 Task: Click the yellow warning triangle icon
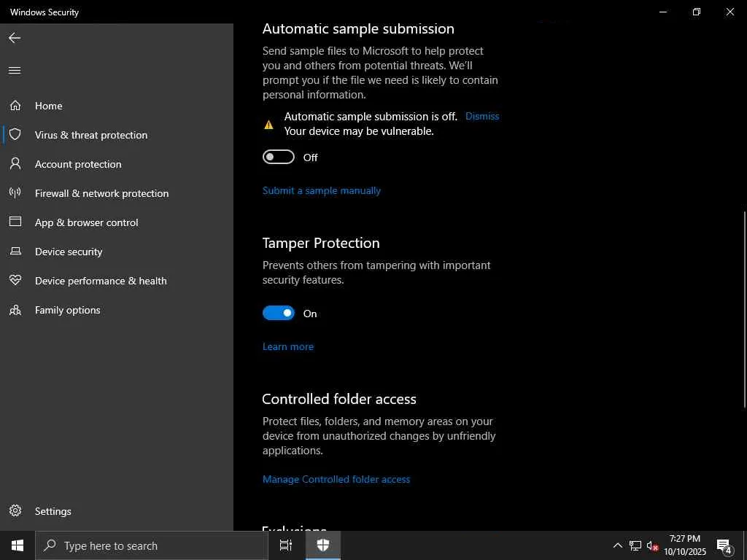(268, 125)
